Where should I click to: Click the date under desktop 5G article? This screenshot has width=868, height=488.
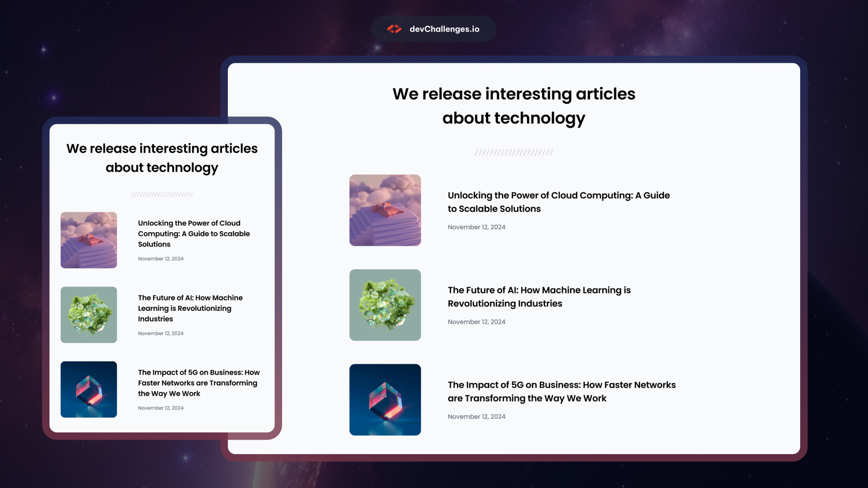(476, 417)
